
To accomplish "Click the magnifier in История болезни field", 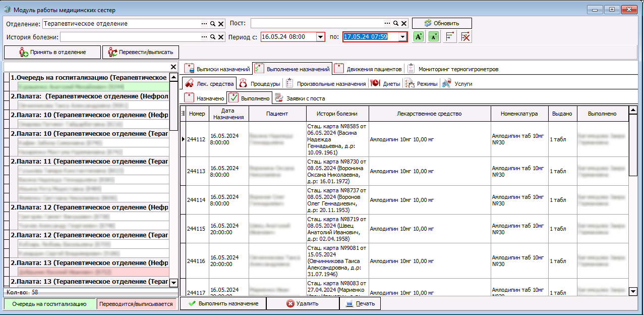I will point(213,37).
